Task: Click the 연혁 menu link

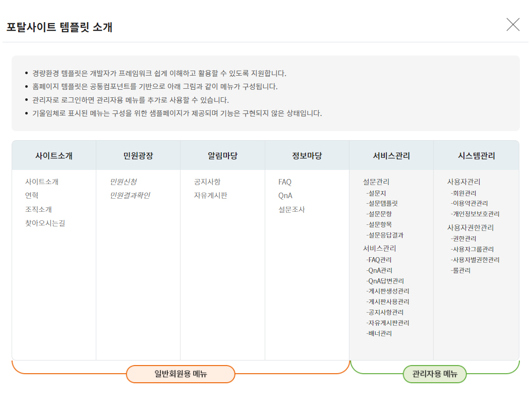Action: [32, 195]
